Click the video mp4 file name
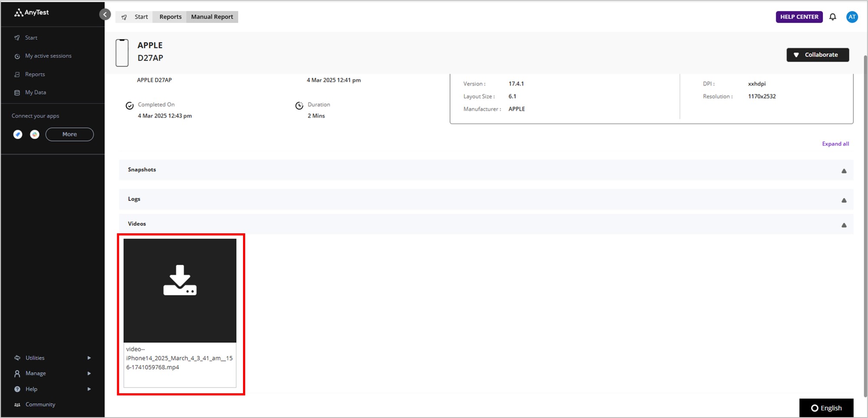Image resolution: width=868 pixels, height=418 pixels. 179,358
